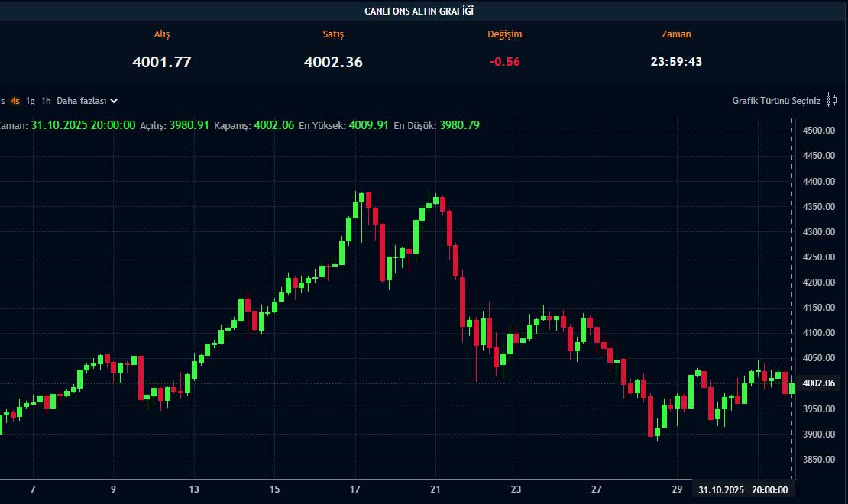
Task: Click the chevron next to Daha fazlası
Action: pos(114,101)
